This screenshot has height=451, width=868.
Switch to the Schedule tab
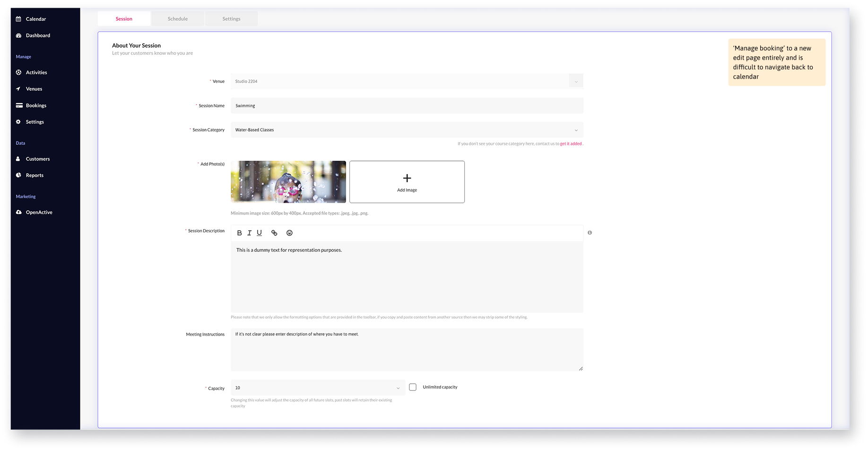click(x=177, y=18)
